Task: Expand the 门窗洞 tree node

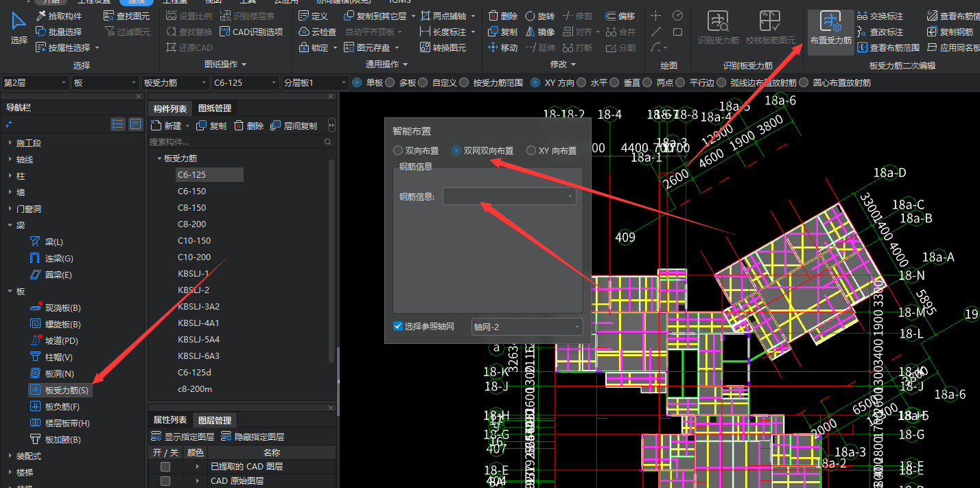Action: [10, 209]
